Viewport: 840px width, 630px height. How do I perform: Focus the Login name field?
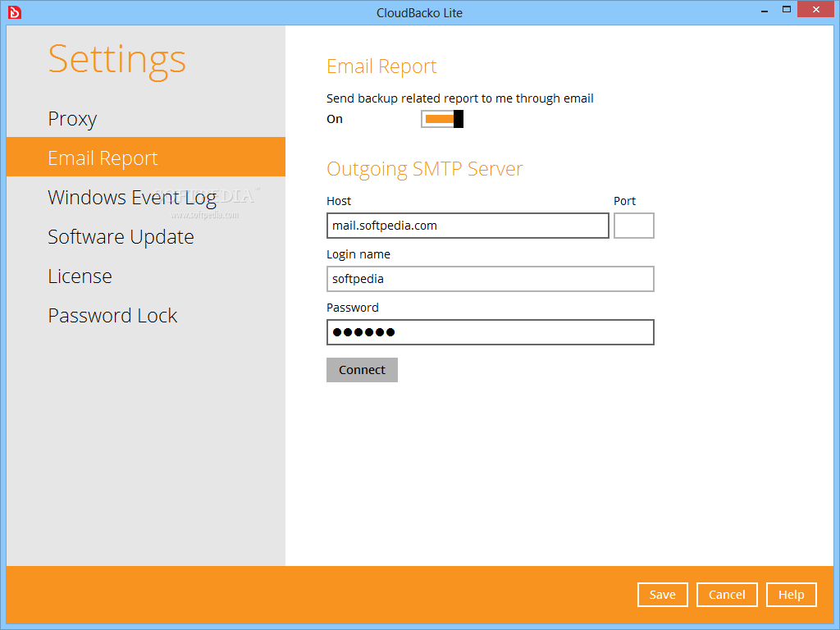491,279
